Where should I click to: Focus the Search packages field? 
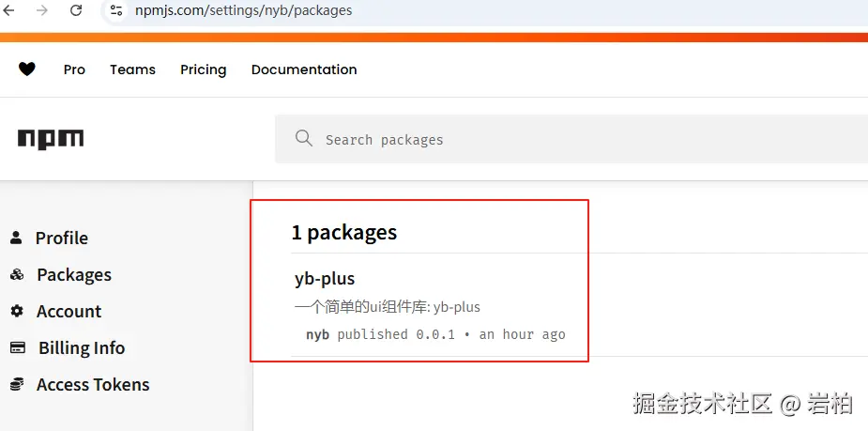563,140
